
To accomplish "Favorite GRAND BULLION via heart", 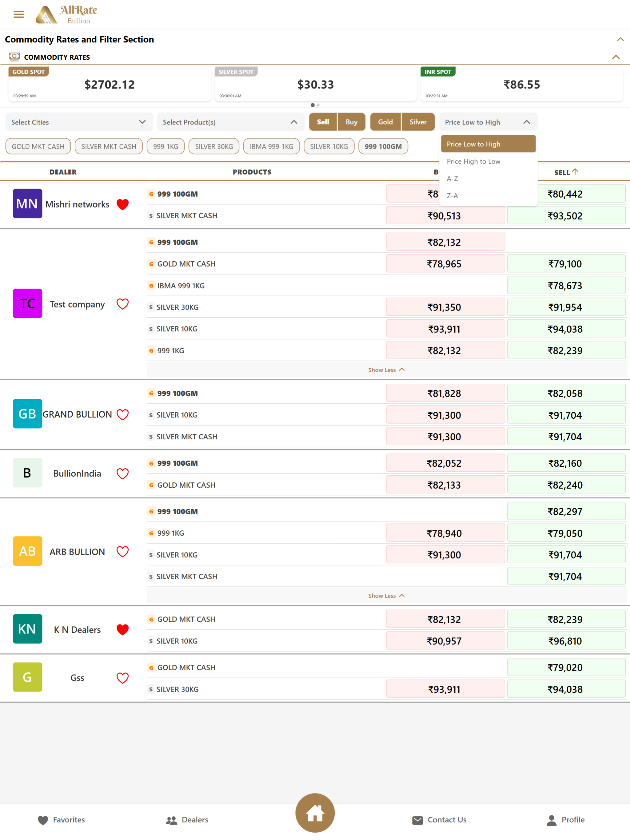I will coord(122,414).
